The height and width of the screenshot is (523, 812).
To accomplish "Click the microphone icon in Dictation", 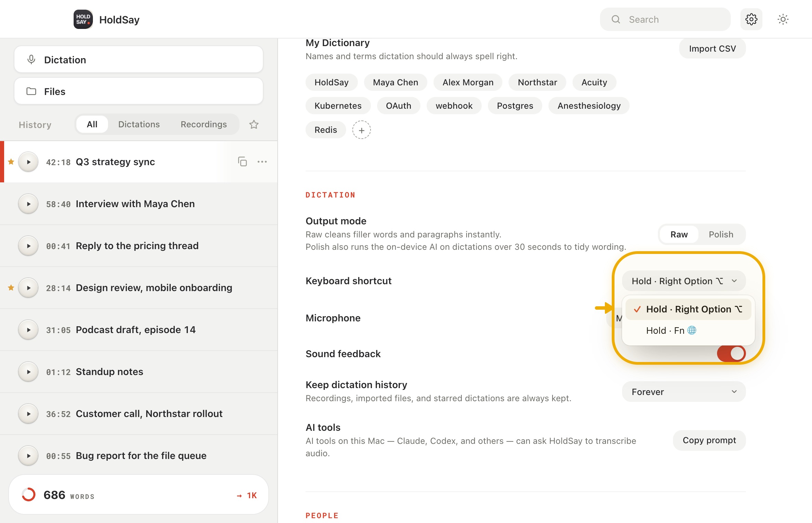I will (x=31, y=60).
